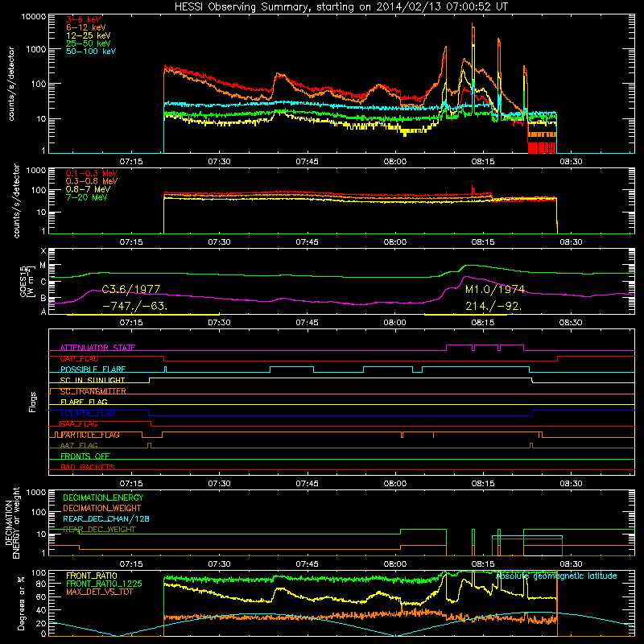The height and width of the screenshot is (644, 644).
Task: Select the 0.1-0.3 MeV legend label
Action: point(92,173)
